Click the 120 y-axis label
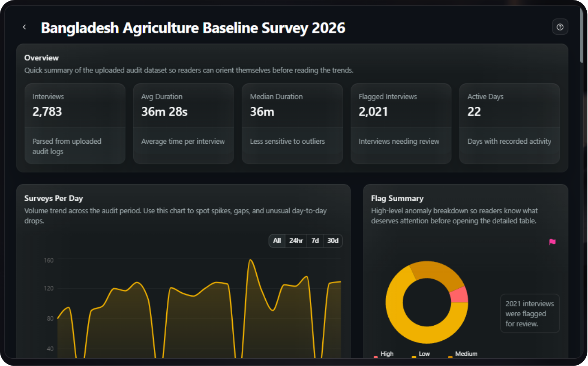Screen dimensions: 588x366 click(x=48, y=288)
